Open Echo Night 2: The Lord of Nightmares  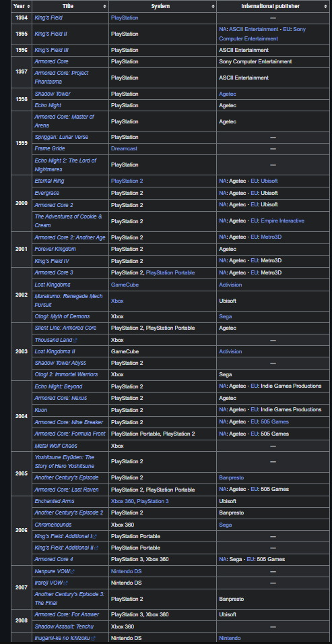pyautogui.click(x=65, y=165)
